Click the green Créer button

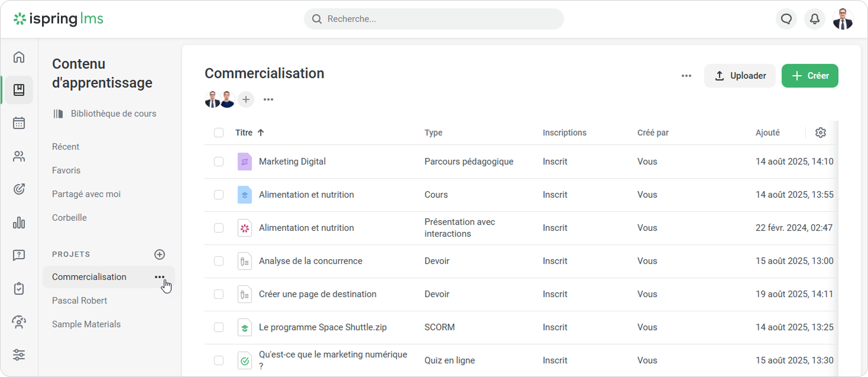[809, 76]
